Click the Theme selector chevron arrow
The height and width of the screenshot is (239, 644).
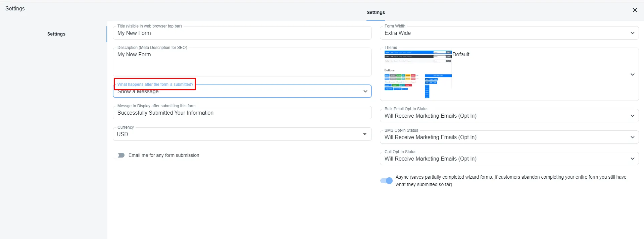coord(632,74)
